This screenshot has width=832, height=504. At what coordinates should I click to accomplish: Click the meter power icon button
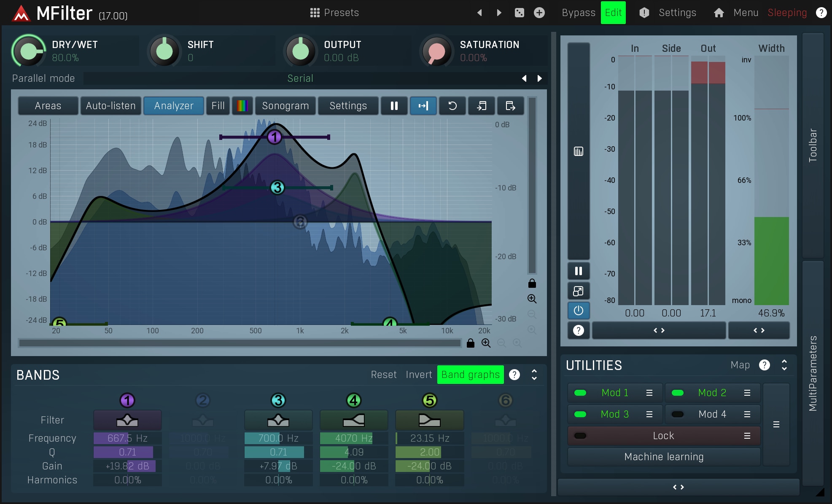click(578, 311)
